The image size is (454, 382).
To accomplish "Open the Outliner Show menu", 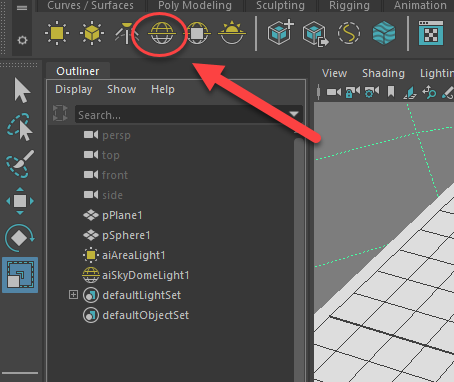I will [x=122, y=89].
